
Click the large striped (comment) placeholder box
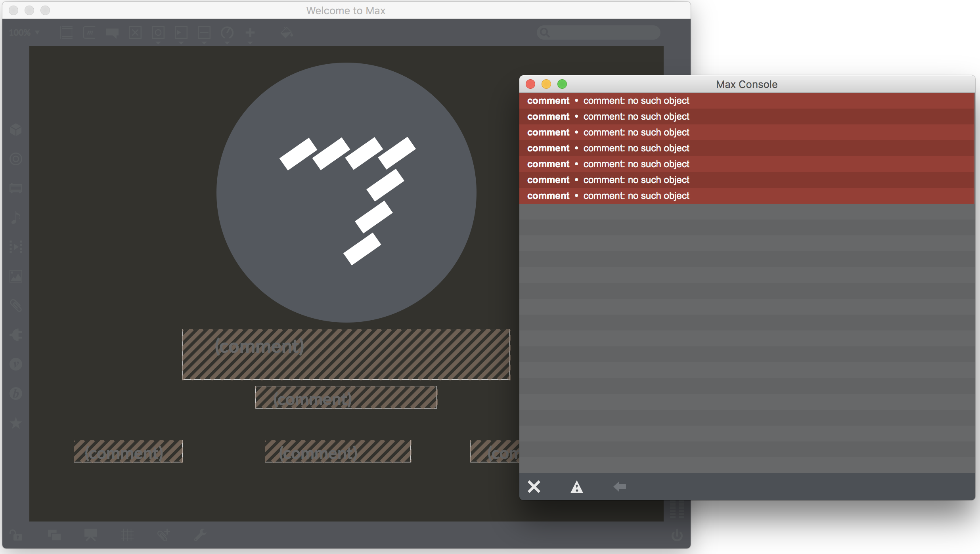pos(346,354)
